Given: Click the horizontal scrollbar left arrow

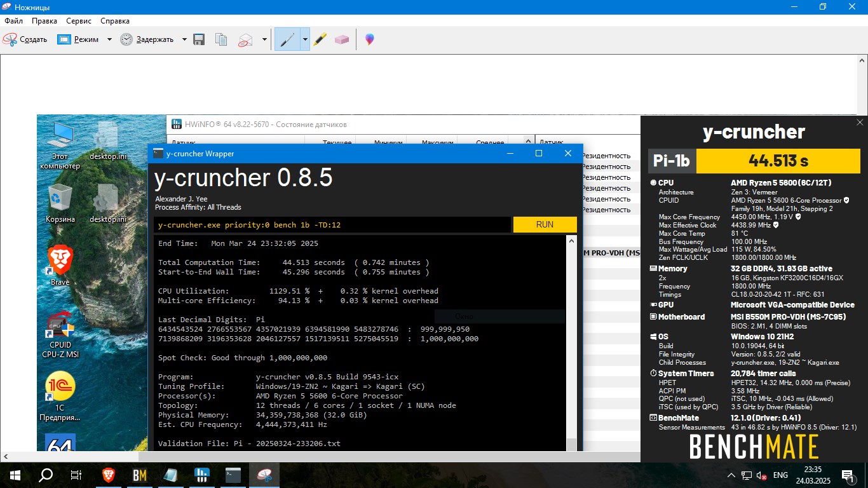Looking at the screenshot, I should (x=6, y=456).
